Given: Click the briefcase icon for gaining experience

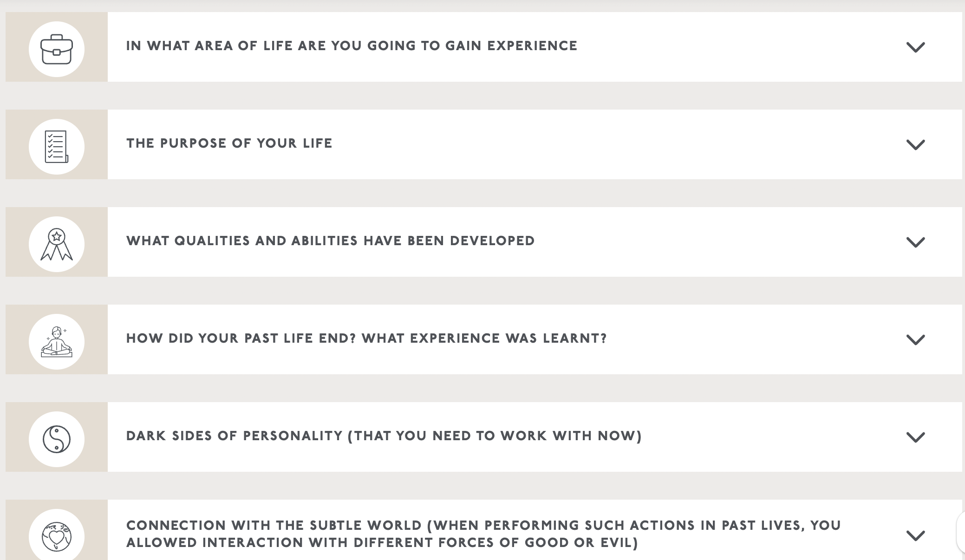Looking at the screenshot, I should [x=57, y=49].
